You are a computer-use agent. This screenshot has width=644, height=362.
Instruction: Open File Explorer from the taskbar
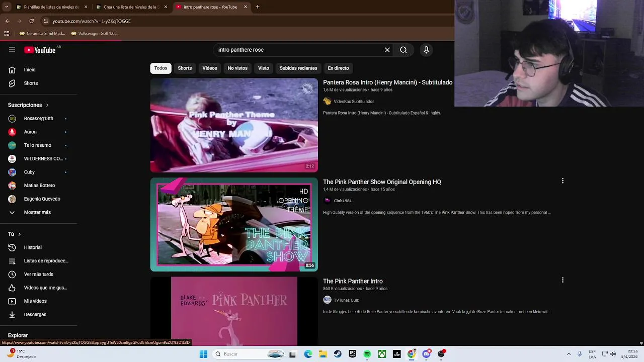pyautogui.click(x=323, y=354)
